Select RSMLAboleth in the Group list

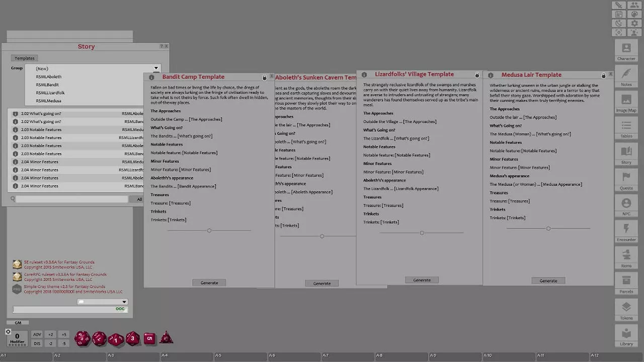(x=48, y=77)
